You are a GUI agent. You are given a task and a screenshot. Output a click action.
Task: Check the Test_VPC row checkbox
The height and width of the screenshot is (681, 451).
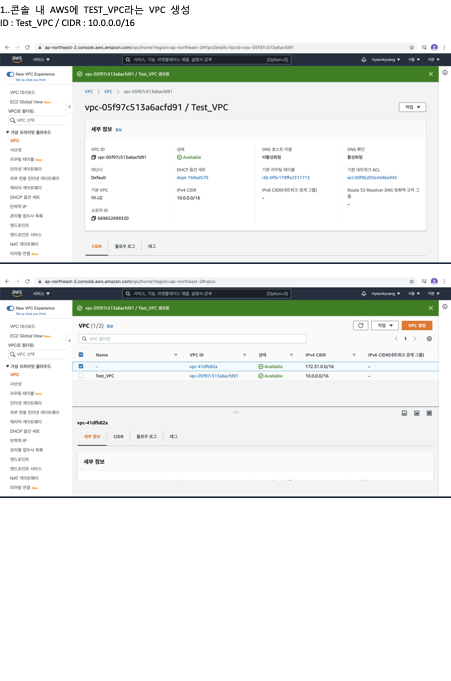(x=81, y=376)
